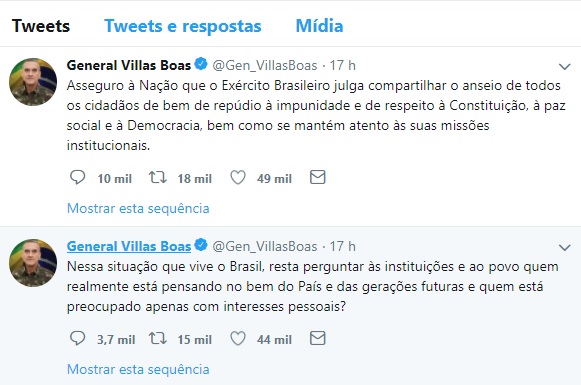Send first tweet via direct message envelope icon
Viewport: 581px width, 385px height.
[x=318, y=177]
